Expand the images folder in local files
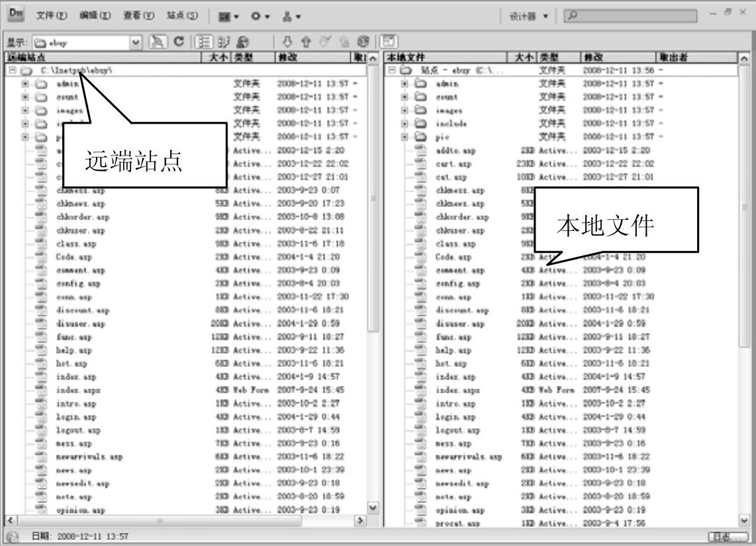 (404, 111)
